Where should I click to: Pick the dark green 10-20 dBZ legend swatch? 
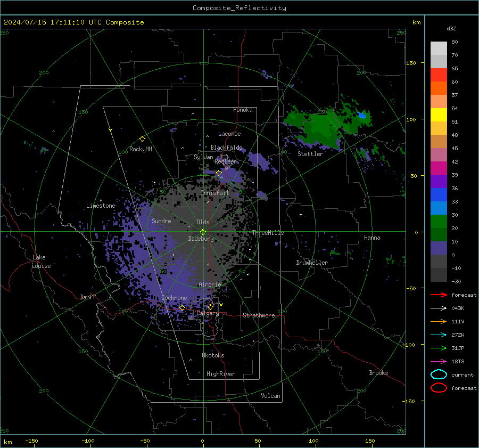pyautogui.click(x=439, y=234)
